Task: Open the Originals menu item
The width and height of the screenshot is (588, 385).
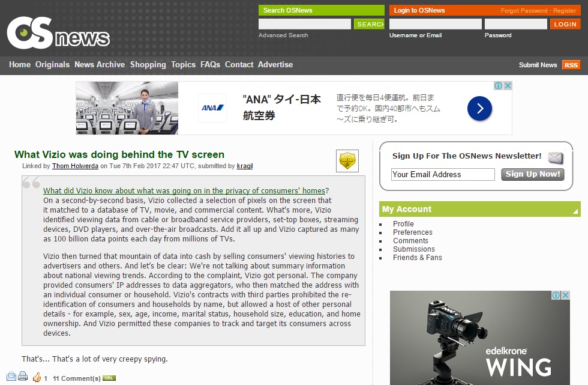Action: pyautogui.click(x=53, y=64)
